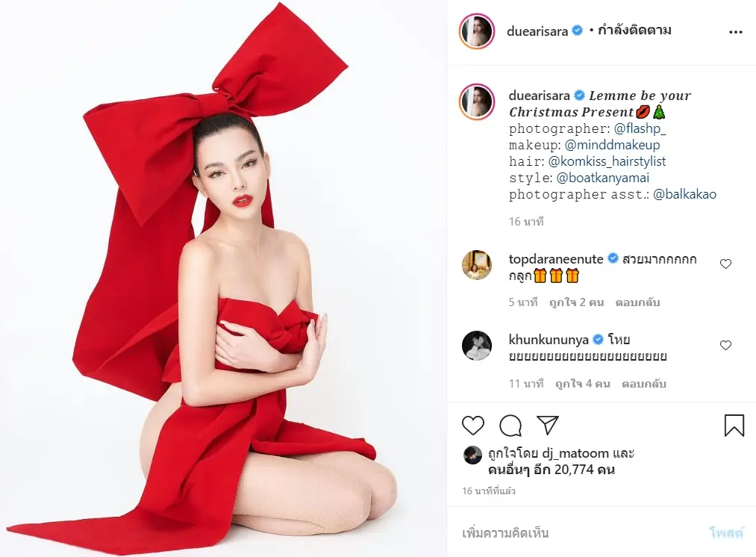This screenshot has width=756, height=557.
Task: Open the @boatkanyamai mention
Action: (603, 178)
